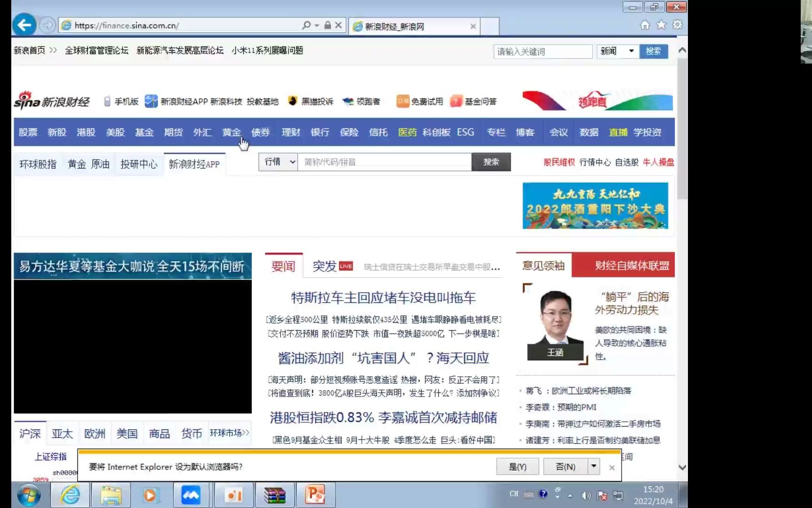Click the blue 搜索 button at top
Screen dimensions: 812x508
point(654,51)
